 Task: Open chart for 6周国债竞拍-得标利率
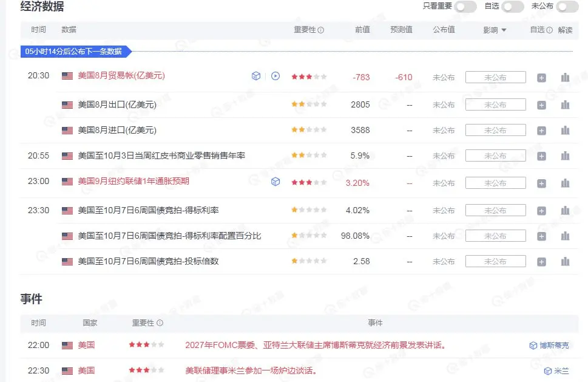[x=565, y=211]
